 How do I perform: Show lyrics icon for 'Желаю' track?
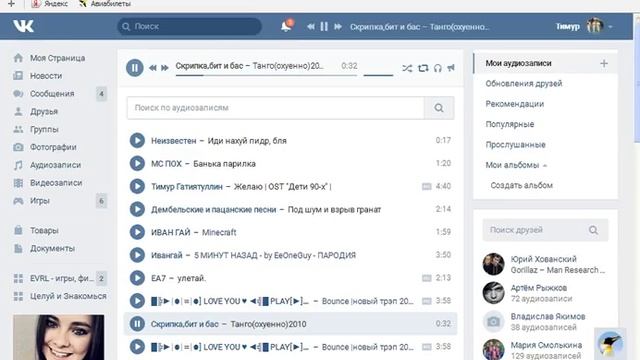pos(427,187)
